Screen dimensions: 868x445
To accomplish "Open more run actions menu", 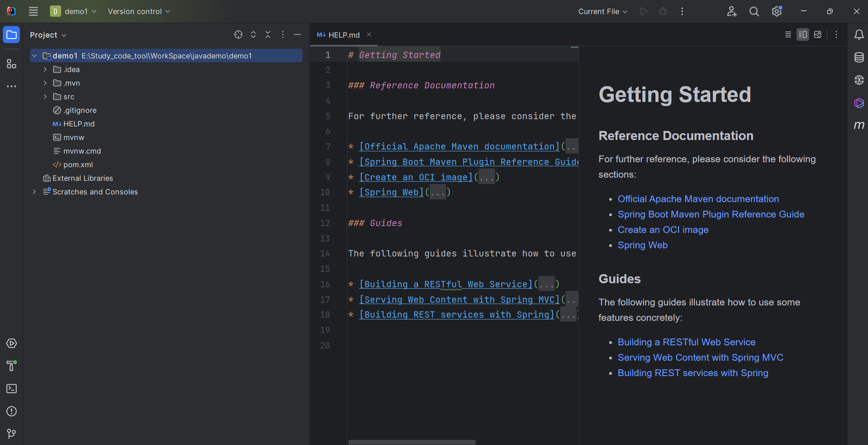I will pyautogui.click(x=682, y=11).
